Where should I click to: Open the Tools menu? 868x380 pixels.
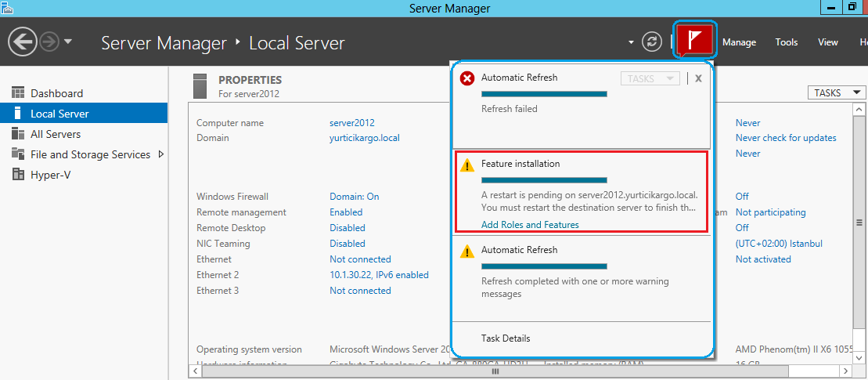787,42
